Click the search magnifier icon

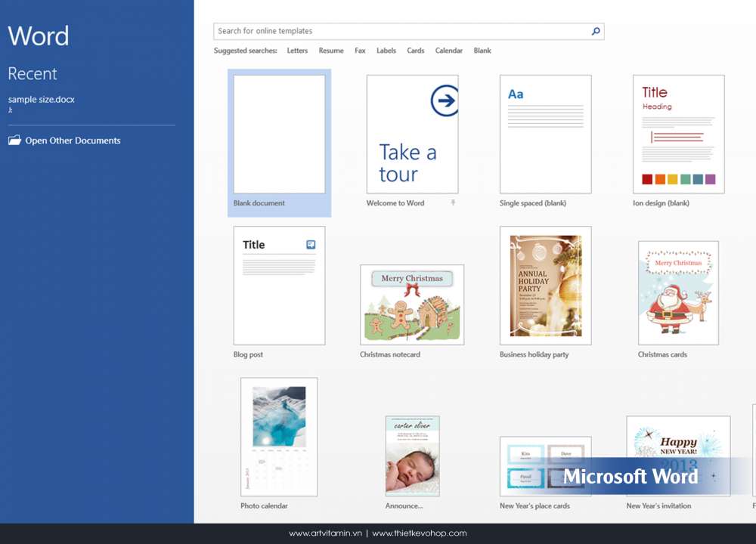pyautogui.click(x=596, y=31)
